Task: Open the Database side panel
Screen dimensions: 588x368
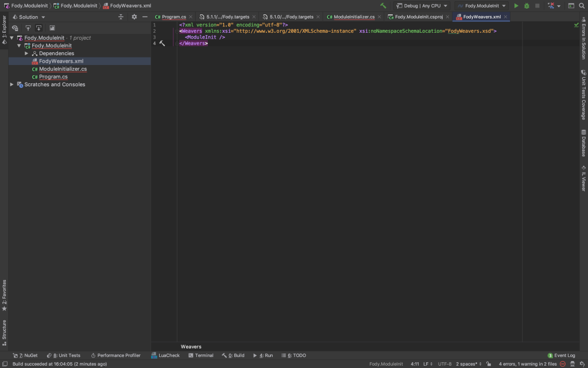Action: 583,143
